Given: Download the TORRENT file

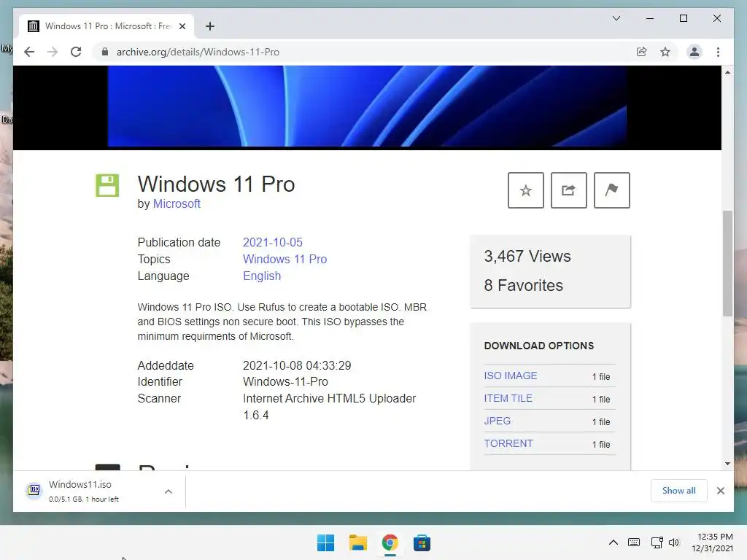Looking at the screenshot, I should (x=508, y=443).
